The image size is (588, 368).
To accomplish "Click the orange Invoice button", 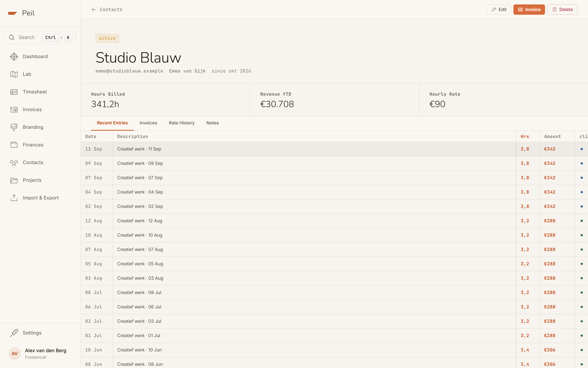I will click(529, 10).
